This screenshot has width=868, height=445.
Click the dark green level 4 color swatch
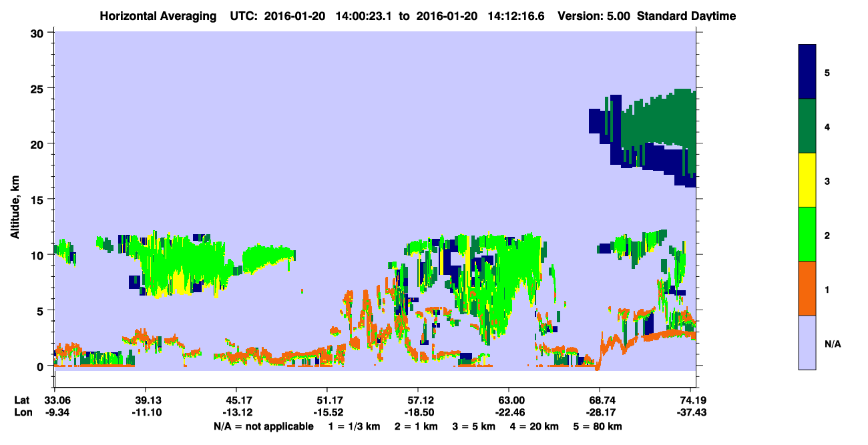pos(807,126)
